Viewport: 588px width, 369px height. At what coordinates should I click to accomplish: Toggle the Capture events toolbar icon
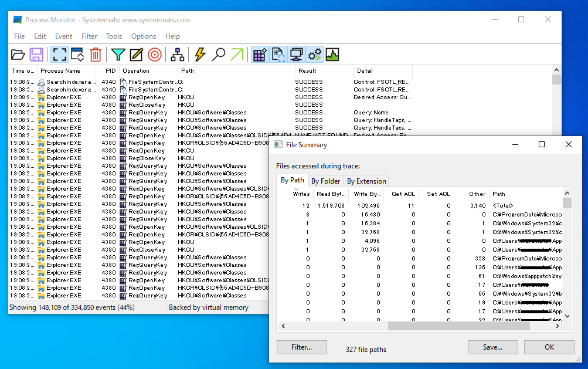[59, 55]
